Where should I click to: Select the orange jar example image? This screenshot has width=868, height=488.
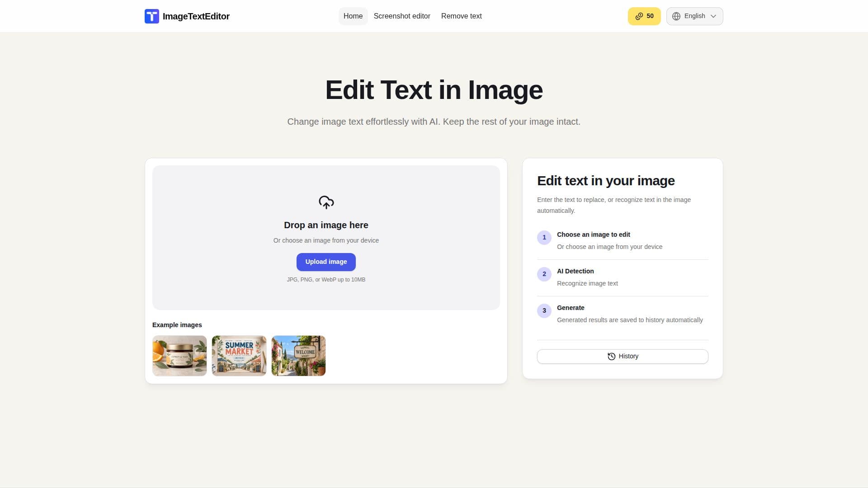(x=179, y=356)
